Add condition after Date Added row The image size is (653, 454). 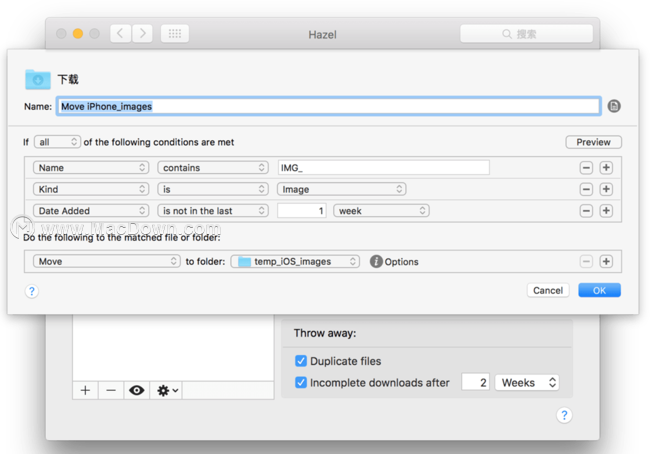tap(606, 211)
